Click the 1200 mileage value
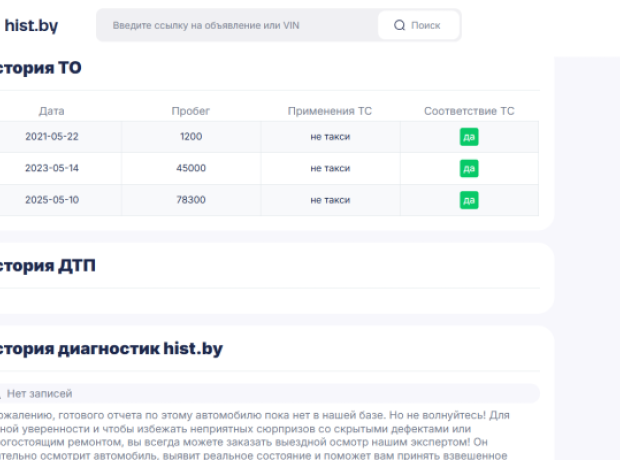620x460 pixels. point(190,137)
